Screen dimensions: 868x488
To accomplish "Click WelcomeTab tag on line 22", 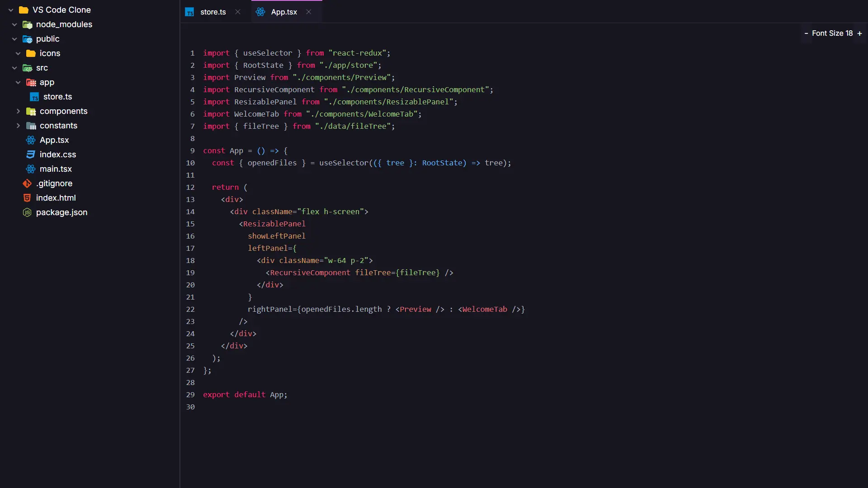I will 485,310.
